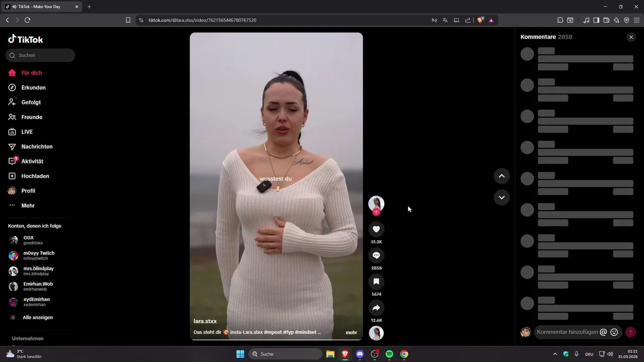The image size is (644, 362).
Task: Open the Freunde page
Action: (x=25, y=117)
